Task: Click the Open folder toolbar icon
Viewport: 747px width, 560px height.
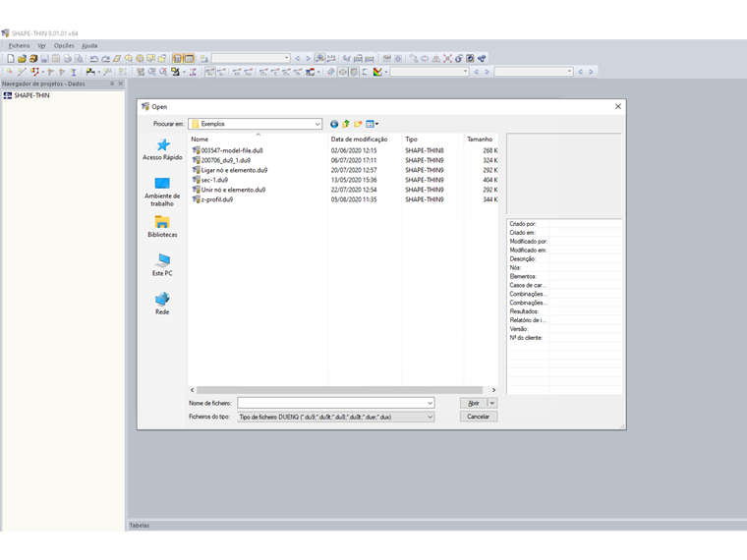Action: pos(22,59)
